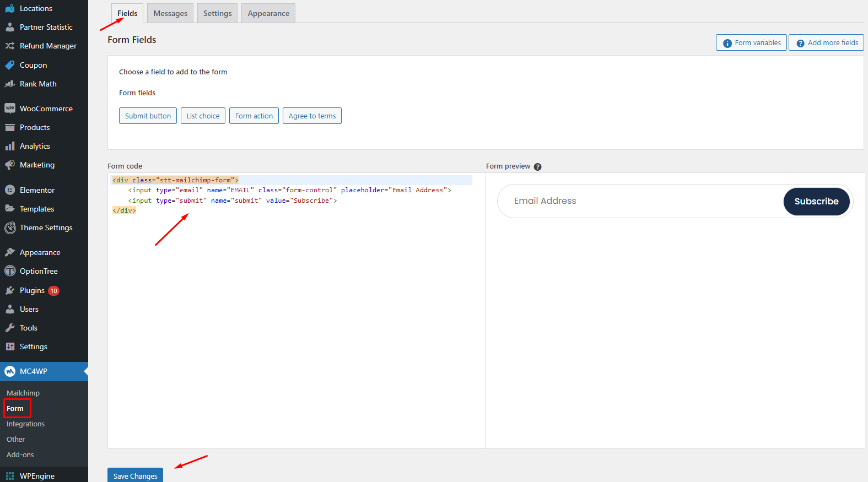Screen dimensions: 868x482
Task: Click the closing div line in code
Action: tap(124, 210)
